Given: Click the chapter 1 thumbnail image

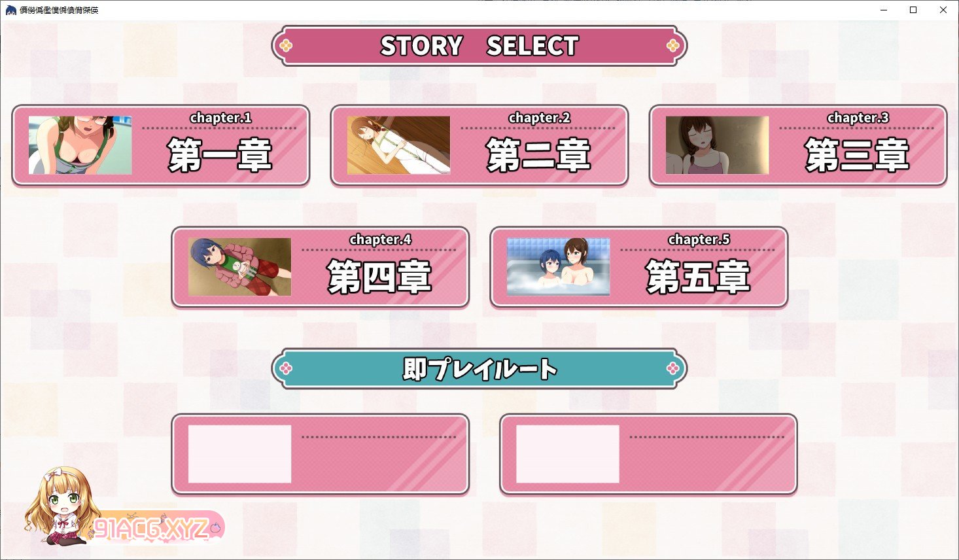Looking at the screenshot, I should coord(80,145).
